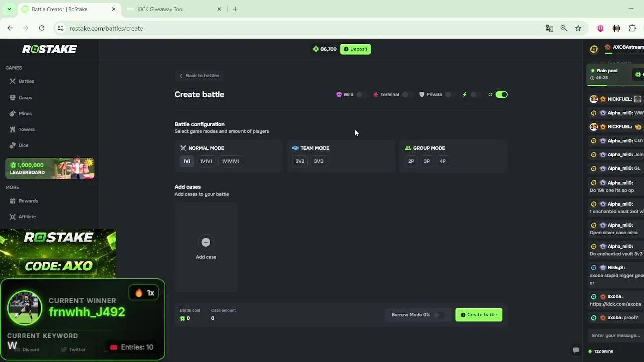Screen dimensions: 644x362
Task: Open a new browser tab
Action: pyautogui.click(x=235, y=9)
